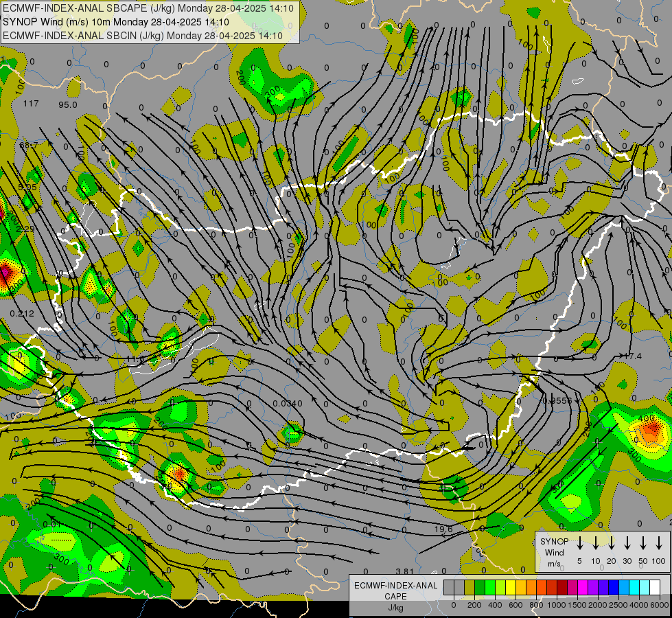Pick the white swatch at CAPE scale end

[x=656, y=587]
